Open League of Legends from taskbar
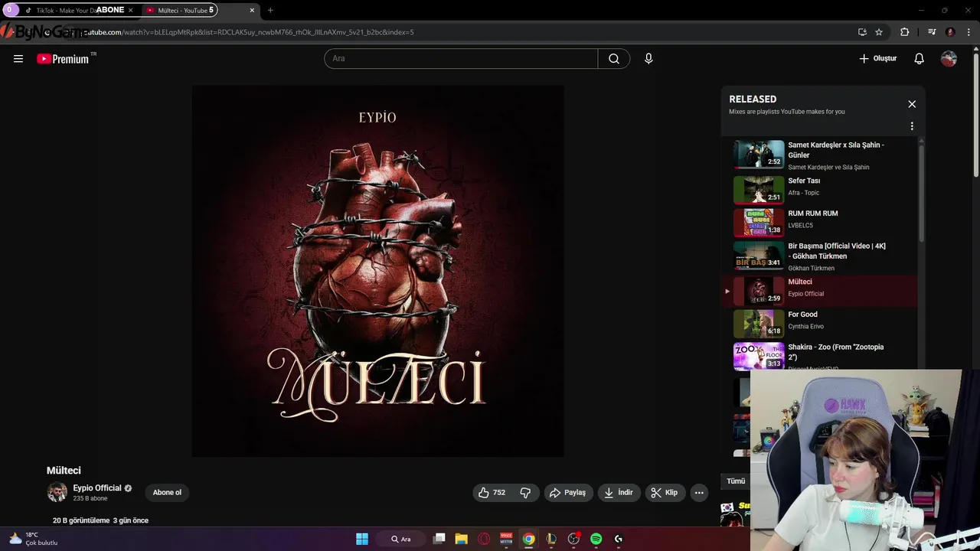The height and width of the screenshot is (551, 980). pos(551,539)
